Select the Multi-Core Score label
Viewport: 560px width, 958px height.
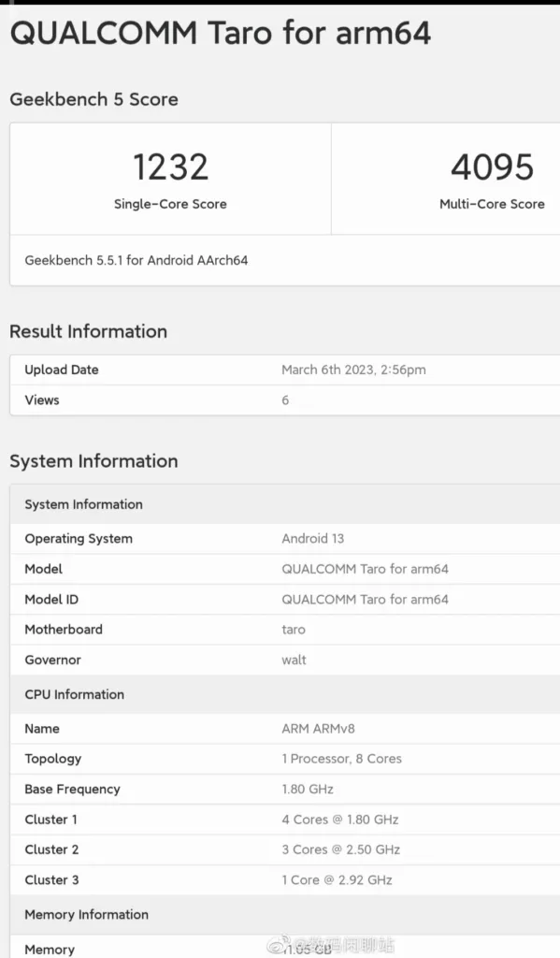[x=492, y=204]
